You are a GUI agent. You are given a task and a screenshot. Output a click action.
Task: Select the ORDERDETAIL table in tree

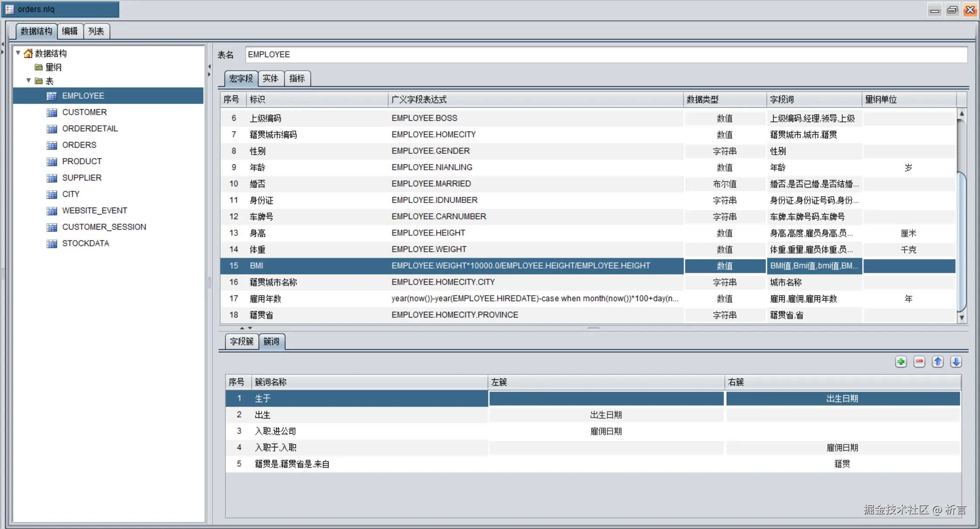pyautogui.click(x=90, y=129)
